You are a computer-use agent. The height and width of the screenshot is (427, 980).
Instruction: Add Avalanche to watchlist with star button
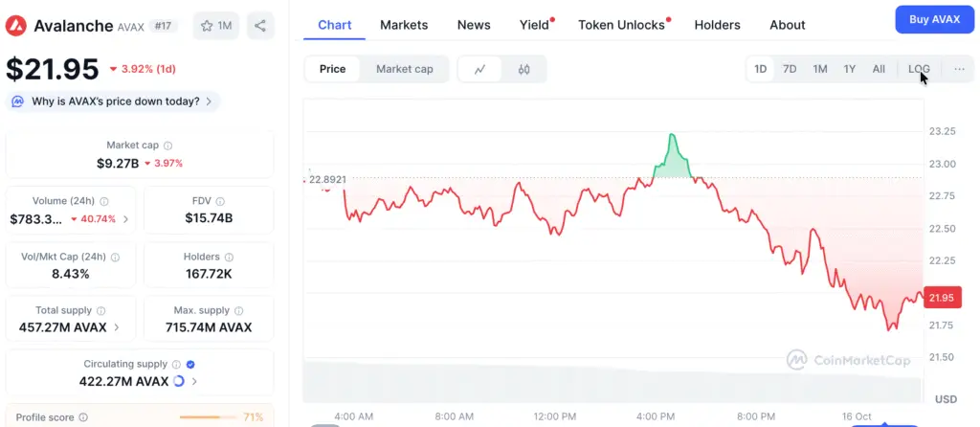pos(216,26)
